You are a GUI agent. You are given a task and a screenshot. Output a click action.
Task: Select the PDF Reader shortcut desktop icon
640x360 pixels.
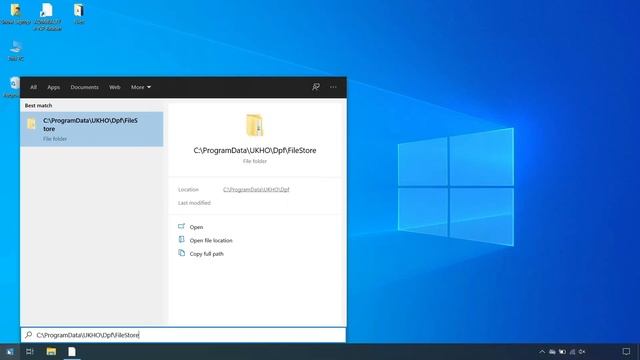coord(47,17)
